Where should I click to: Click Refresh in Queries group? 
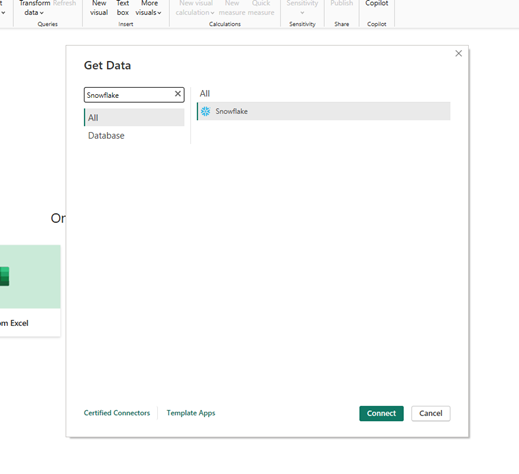64,4
